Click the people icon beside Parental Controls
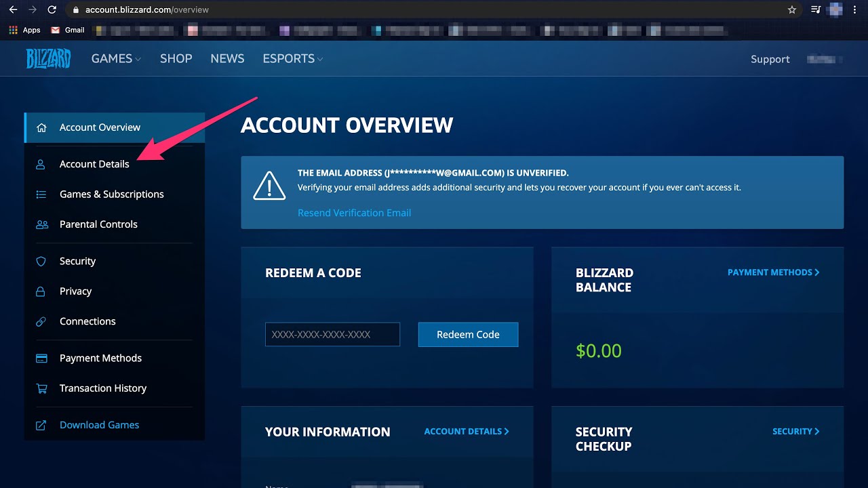 coord(42,224)
